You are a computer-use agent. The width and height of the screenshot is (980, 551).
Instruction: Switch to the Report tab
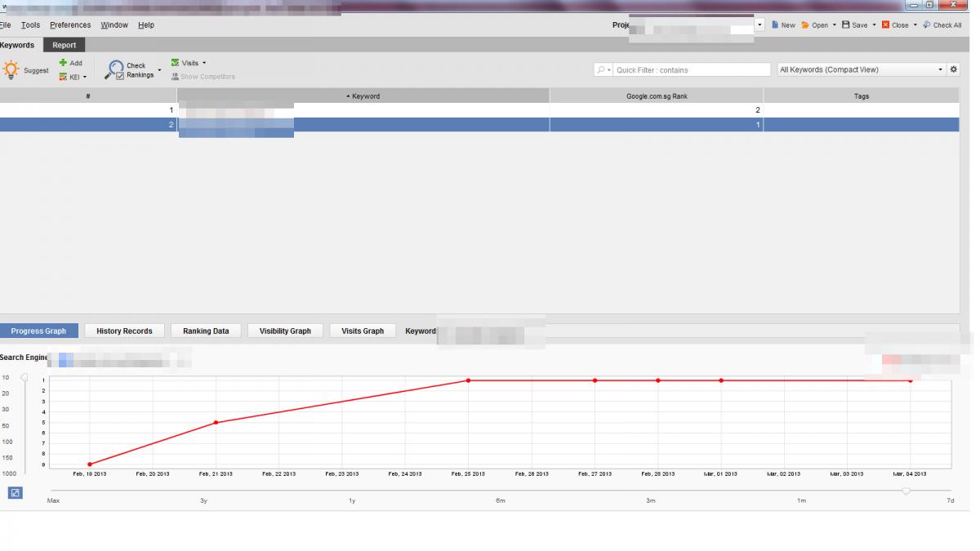[x=65, y=45]
